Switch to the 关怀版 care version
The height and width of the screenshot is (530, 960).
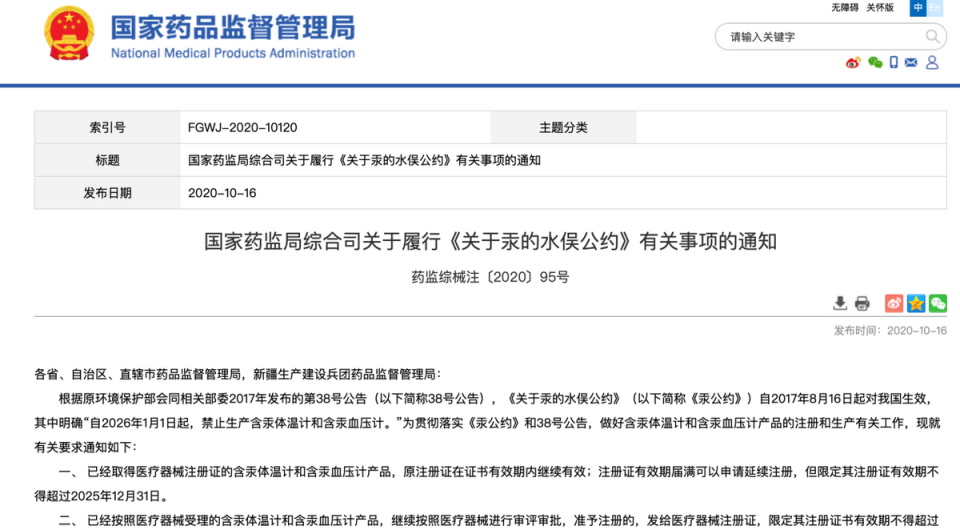click(x=880, y=8)
